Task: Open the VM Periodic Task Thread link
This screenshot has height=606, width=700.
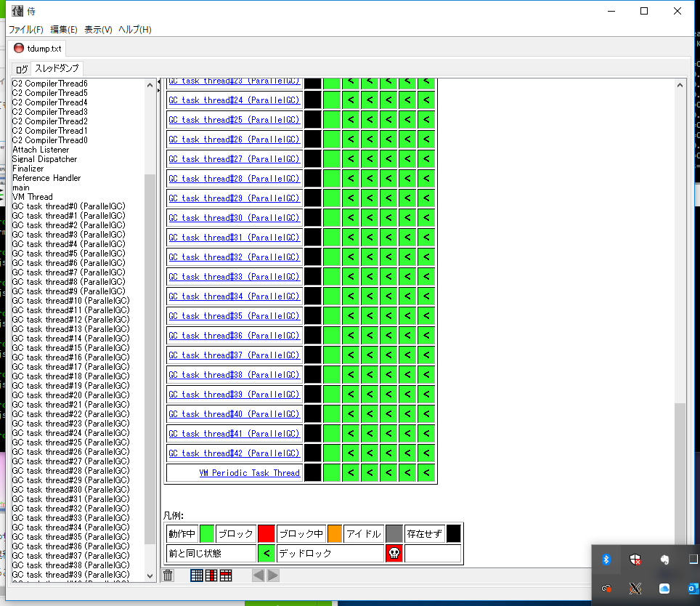Action: [249, 473]
